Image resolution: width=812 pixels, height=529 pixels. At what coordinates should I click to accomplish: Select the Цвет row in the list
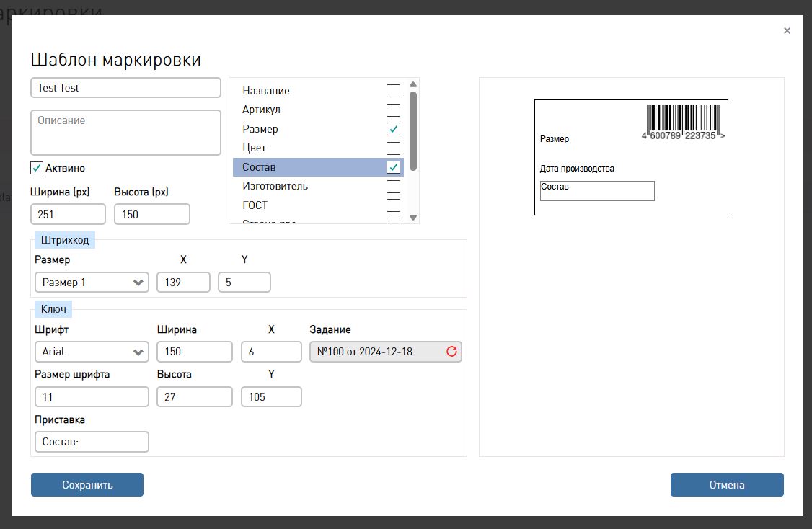coord(318,148)
